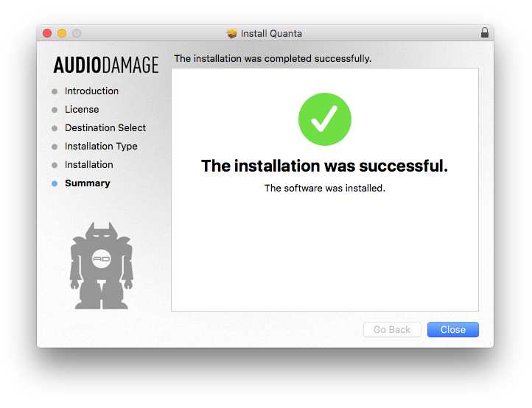532x408 pixels.
Task: Click the 'Install Quanta' window title
Action: pos(271,33)
